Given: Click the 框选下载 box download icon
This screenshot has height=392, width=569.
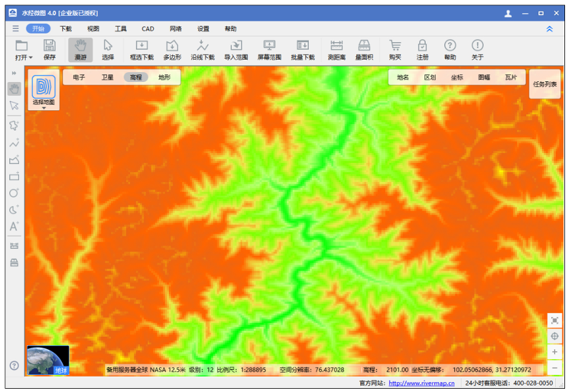Looking at the screenshot, I should pos(141,46).
